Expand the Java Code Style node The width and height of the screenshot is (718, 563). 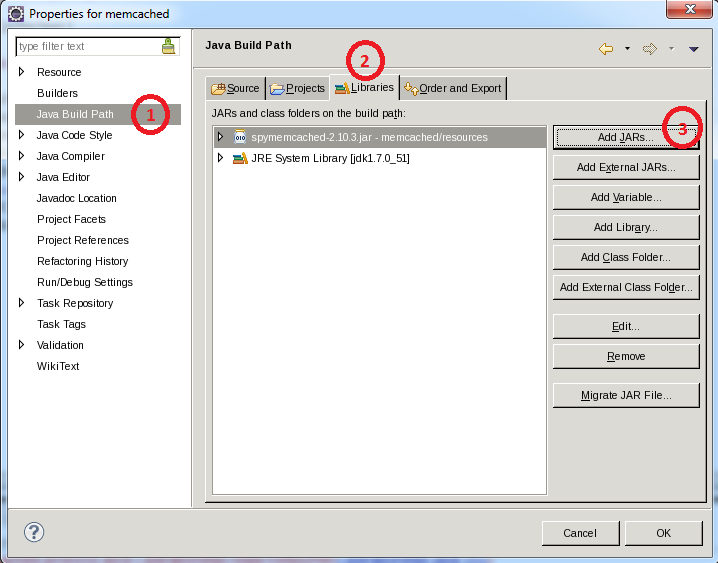(22, 135)
